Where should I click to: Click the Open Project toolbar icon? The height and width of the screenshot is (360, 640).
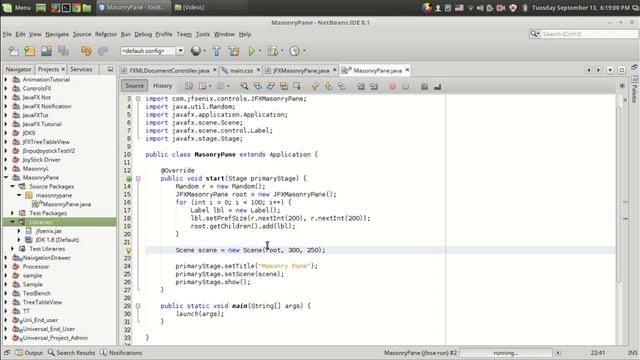pyautogui.click(x=47, y=51)
